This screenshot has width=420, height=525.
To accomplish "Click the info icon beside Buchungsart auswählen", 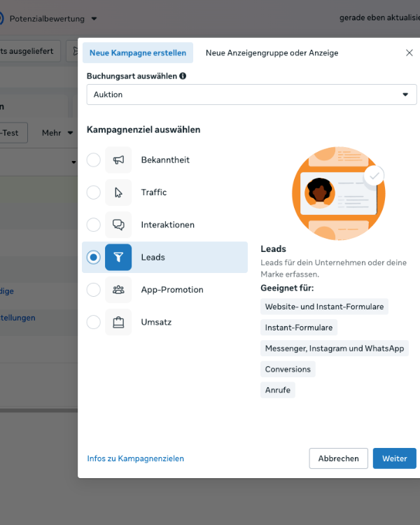I will click(183, 76).
